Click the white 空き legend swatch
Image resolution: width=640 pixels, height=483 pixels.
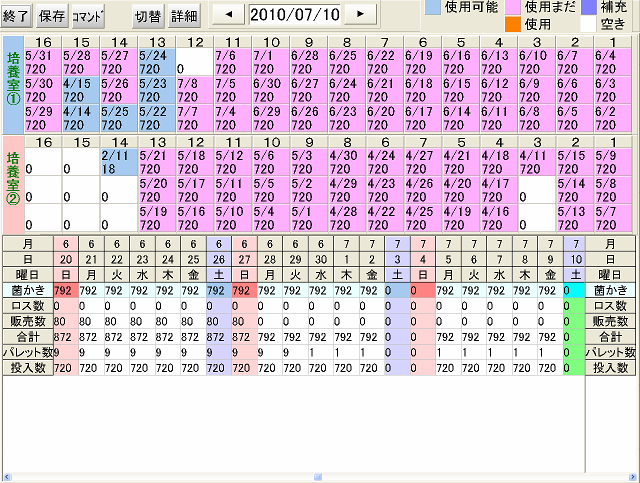[x=588, y=24]
